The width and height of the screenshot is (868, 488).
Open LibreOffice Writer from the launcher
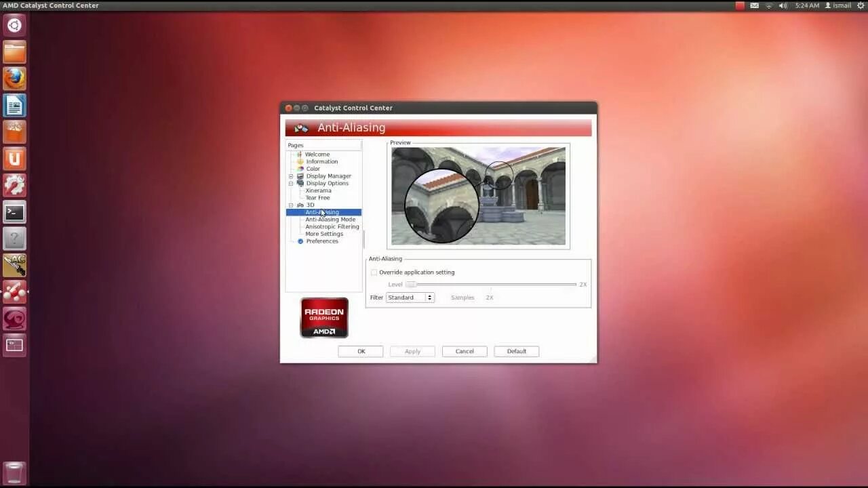tap(14, 106)
